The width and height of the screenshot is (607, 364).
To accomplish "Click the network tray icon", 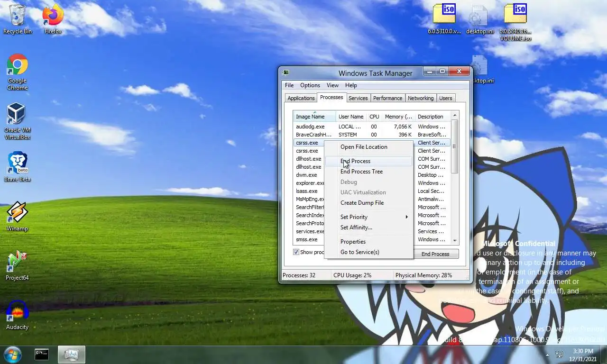I will tap(559, 355).
